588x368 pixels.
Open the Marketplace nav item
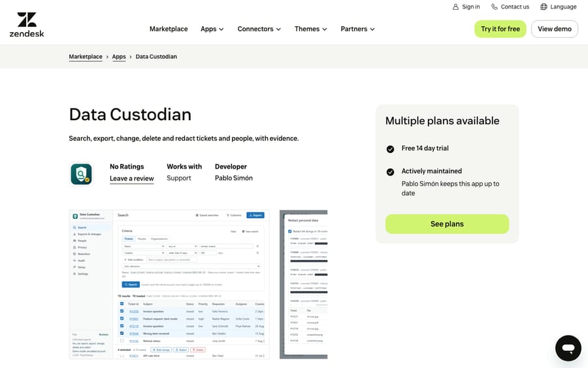(x=169, y=29)
